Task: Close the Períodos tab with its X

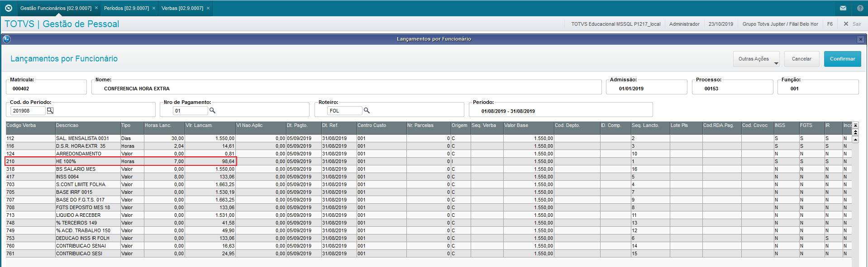Action: point(154,8)
